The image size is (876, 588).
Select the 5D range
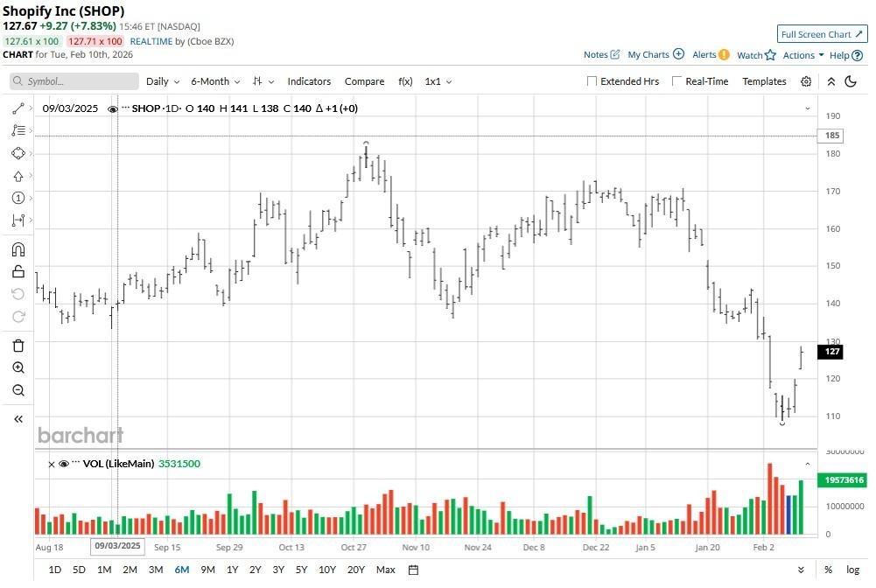click(x=79, y=570)
